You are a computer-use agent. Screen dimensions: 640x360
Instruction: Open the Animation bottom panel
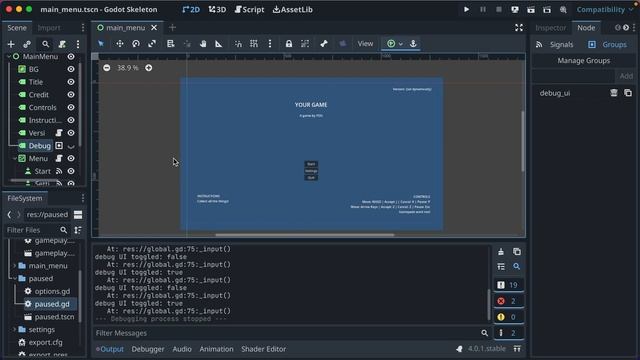216,349
